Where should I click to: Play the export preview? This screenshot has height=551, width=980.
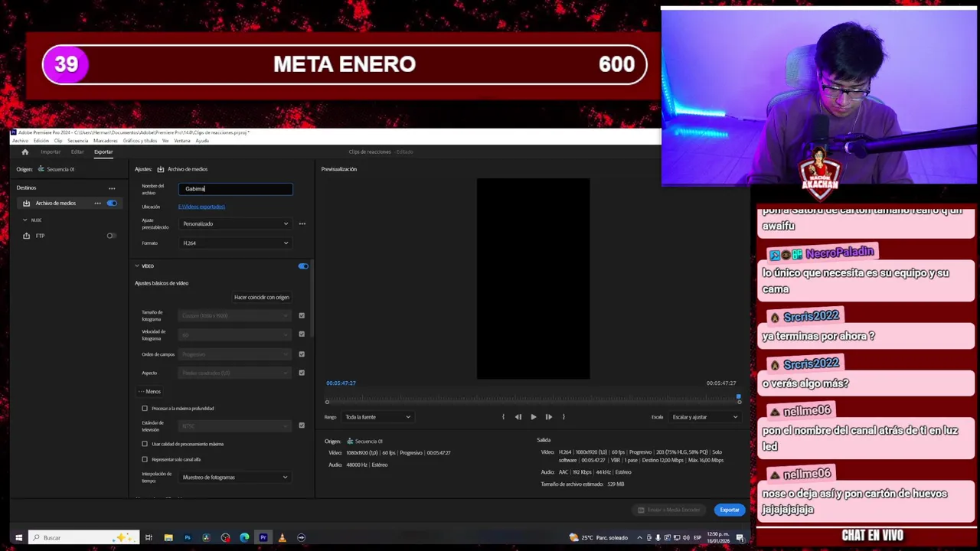[534, 417]
